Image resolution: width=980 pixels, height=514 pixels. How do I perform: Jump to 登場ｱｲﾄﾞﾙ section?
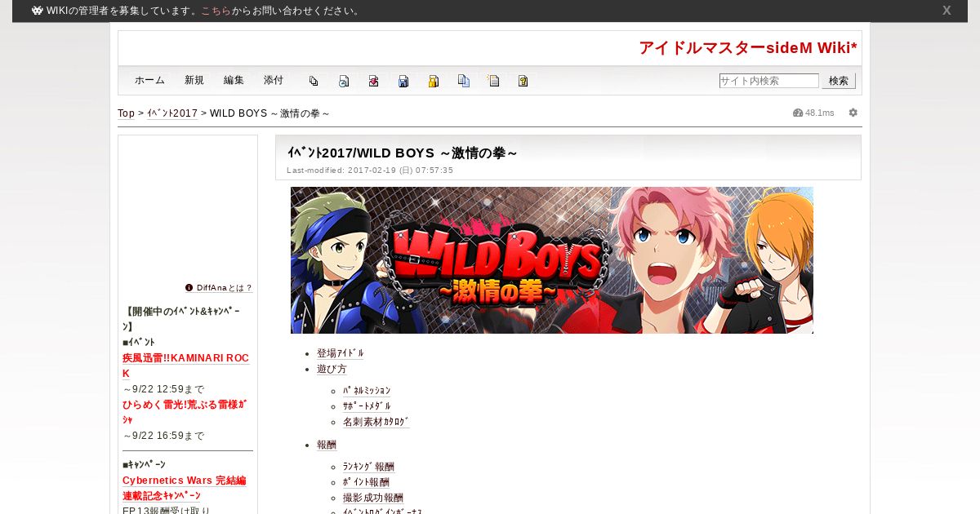coord(341,353)
